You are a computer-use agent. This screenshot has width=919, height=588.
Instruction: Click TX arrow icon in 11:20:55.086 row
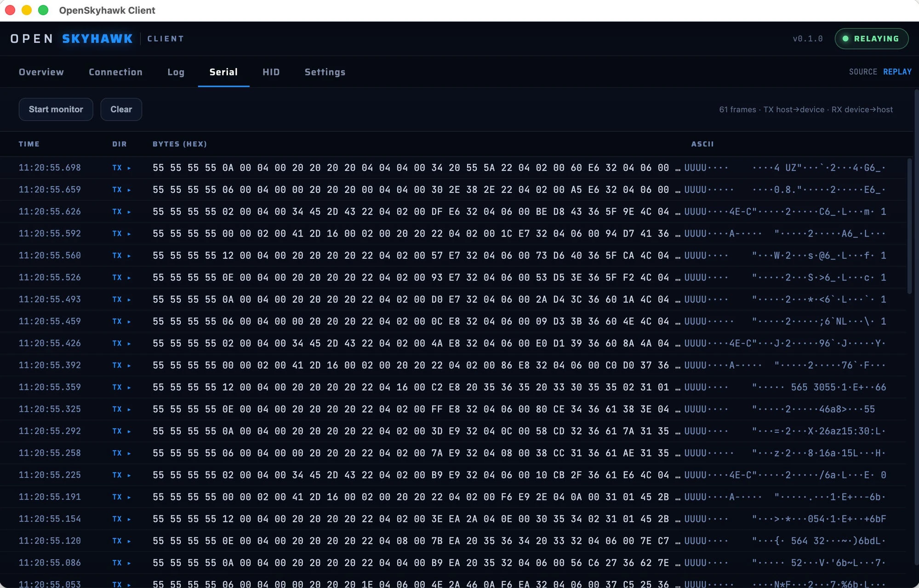pos(129,563)
